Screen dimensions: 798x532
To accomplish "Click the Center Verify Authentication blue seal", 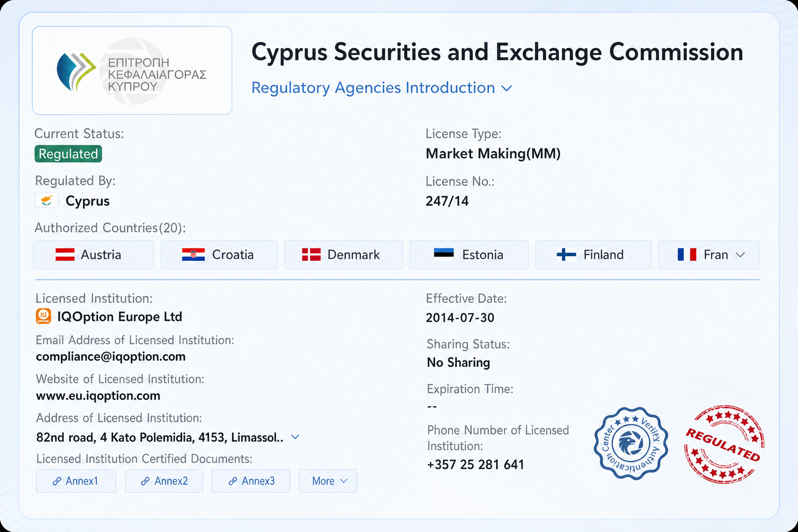I will (x=631, y=443).
